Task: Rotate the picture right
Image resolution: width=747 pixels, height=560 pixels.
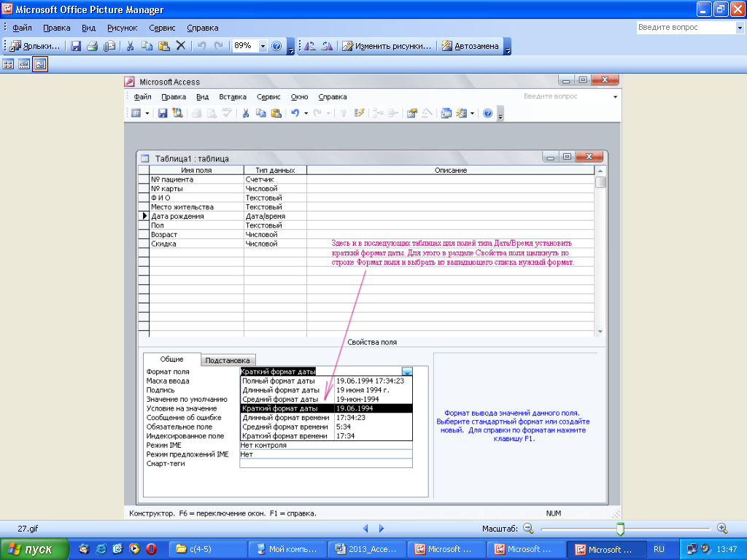Action: 327,46
